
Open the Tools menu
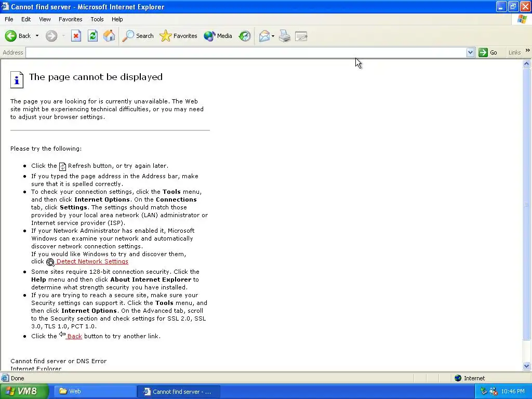pyautogui.click(x=97, y=19)
